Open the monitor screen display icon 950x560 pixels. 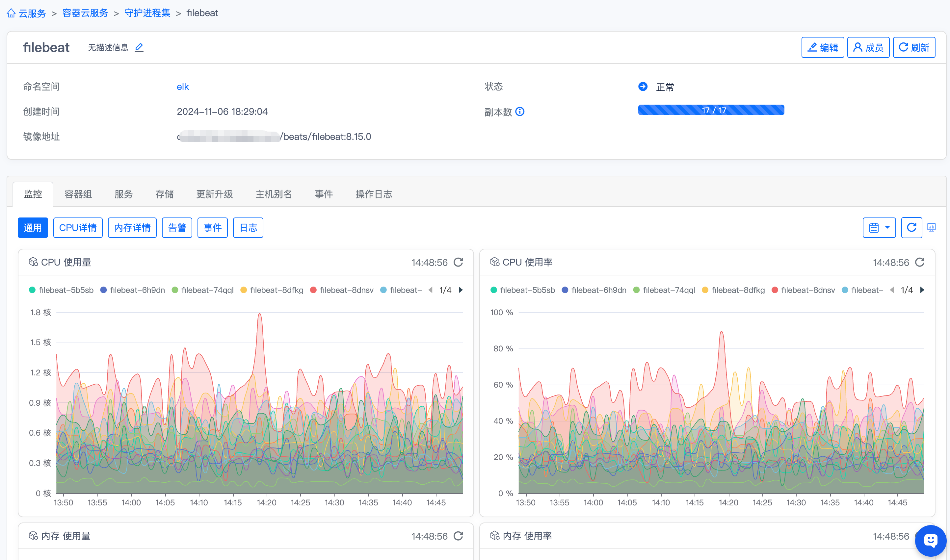point(931,228)
